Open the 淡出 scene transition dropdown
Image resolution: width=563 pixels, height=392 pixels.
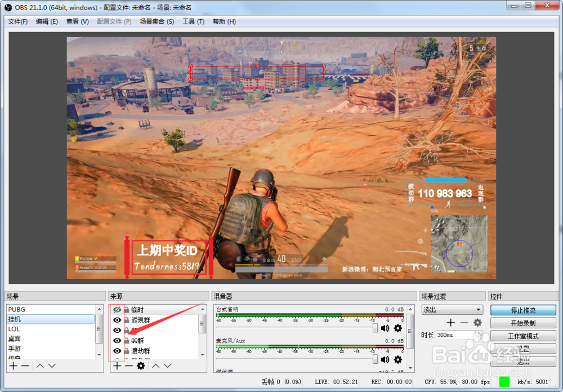point(452,309)
